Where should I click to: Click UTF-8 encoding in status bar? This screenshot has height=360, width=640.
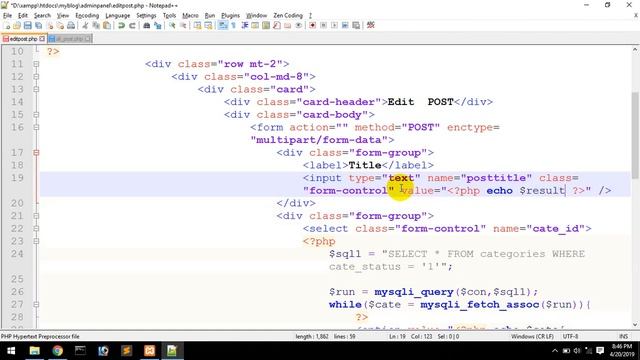pos(570,336)
